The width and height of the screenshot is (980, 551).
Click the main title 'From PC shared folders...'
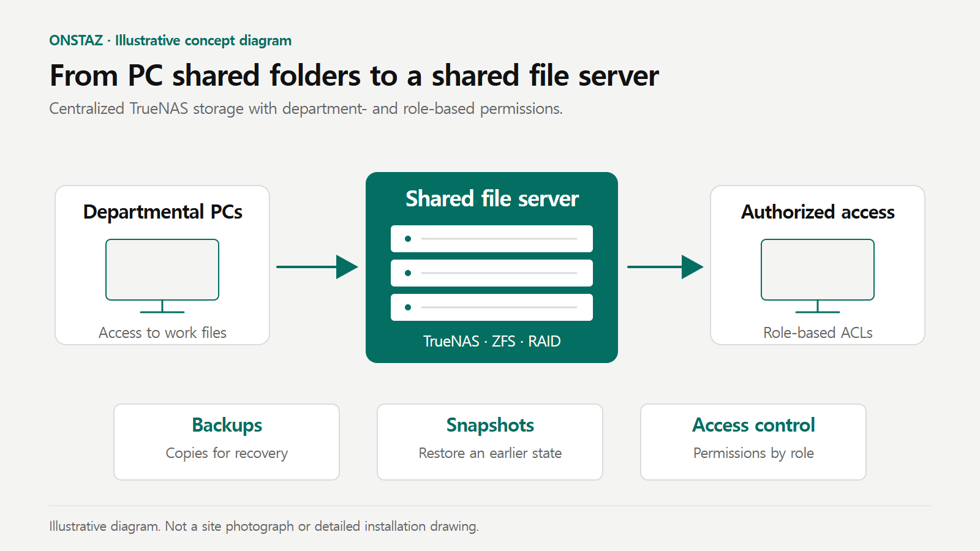click(x=354, y=76)
